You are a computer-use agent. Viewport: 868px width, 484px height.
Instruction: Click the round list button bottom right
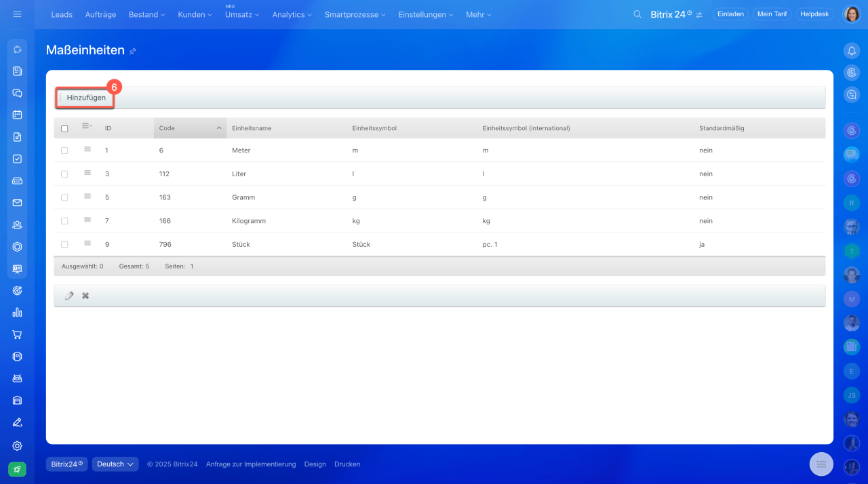(x=821, y=464)
